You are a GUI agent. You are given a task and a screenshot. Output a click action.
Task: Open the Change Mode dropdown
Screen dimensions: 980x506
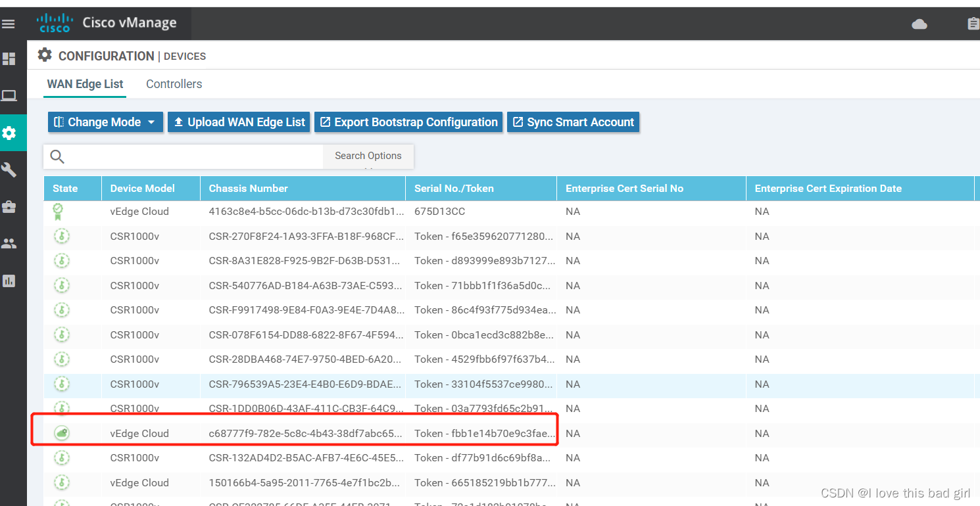[105, 122]
